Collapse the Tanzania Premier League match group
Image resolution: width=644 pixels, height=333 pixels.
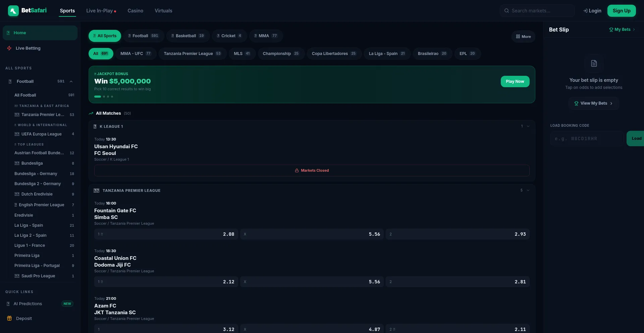point(528,190)
